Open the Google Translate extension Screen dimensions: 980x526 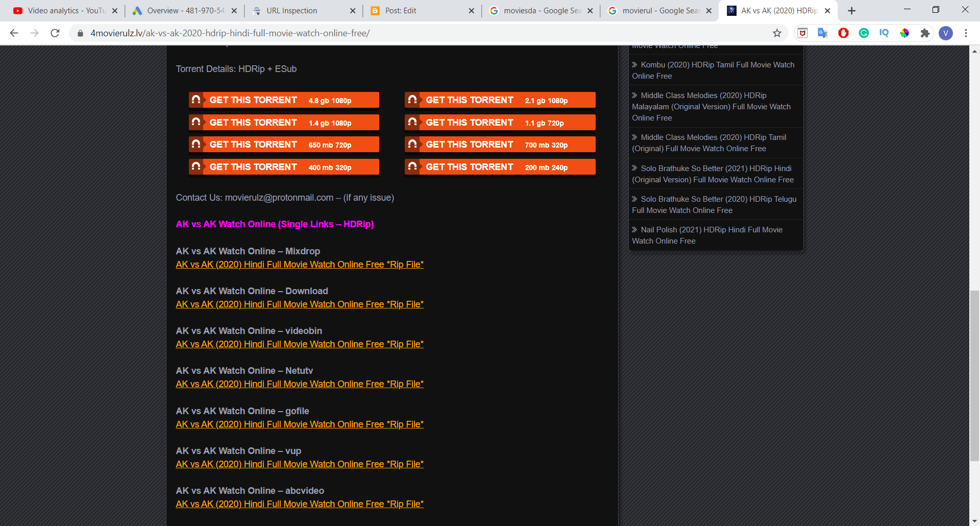coord(823,33)
